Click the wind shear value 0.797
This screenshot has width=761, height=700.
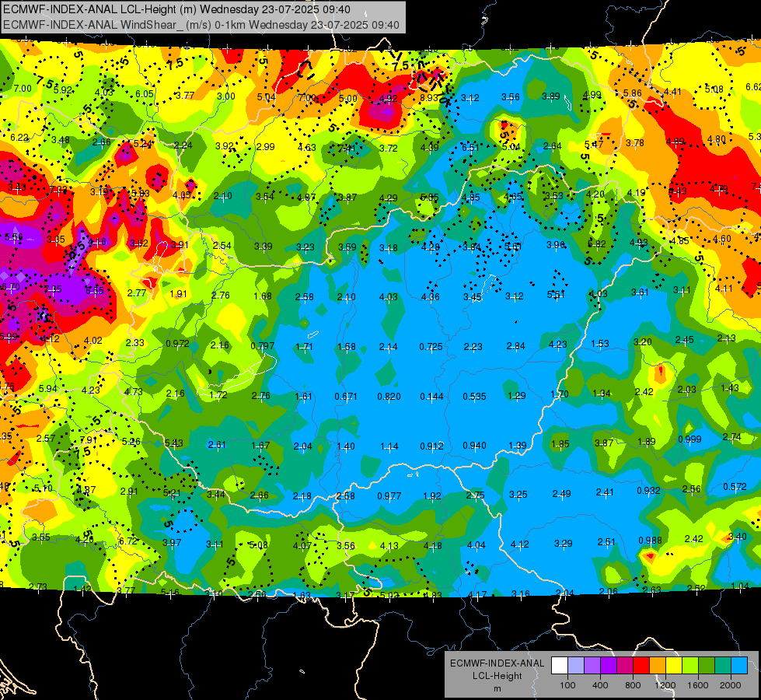point(263,346)
